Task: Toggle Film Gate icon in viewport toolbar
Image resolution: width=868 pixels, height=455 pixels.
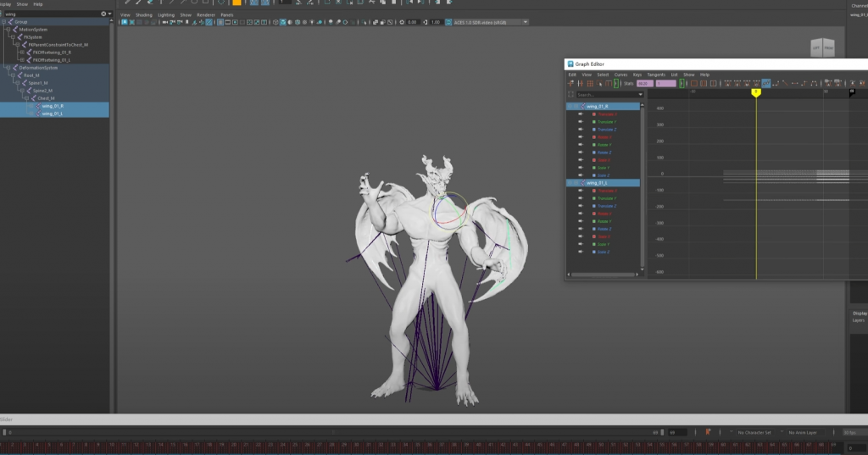Action: [x=227, y=22]
